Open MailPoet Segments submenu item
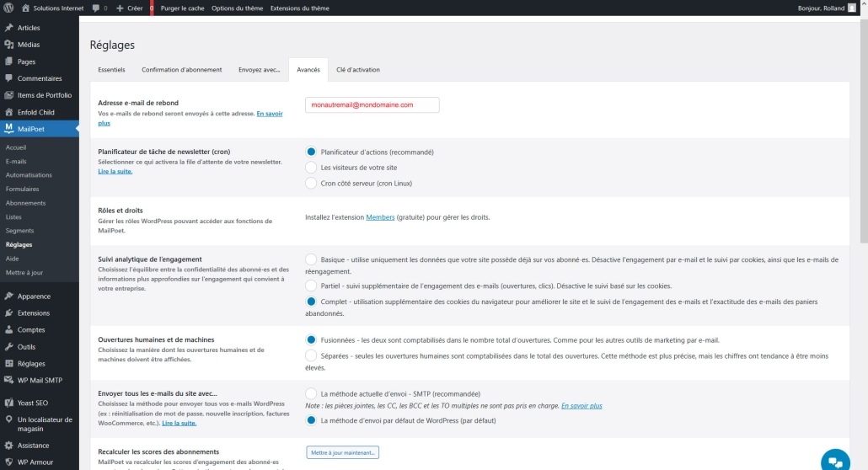This screenshot has width=868, height=470. (19, 230)
